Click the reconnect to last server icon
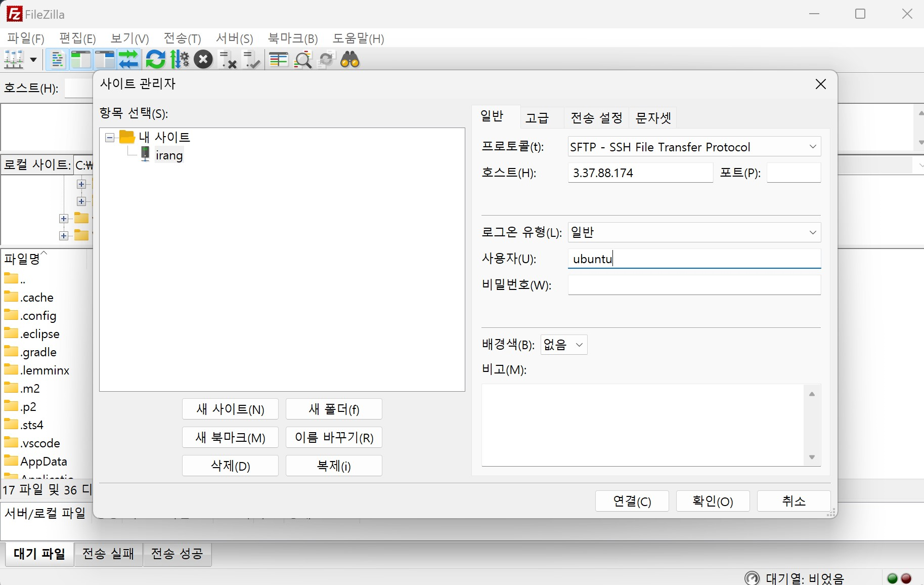The image size is (924, 585). [x=251, y=60]
